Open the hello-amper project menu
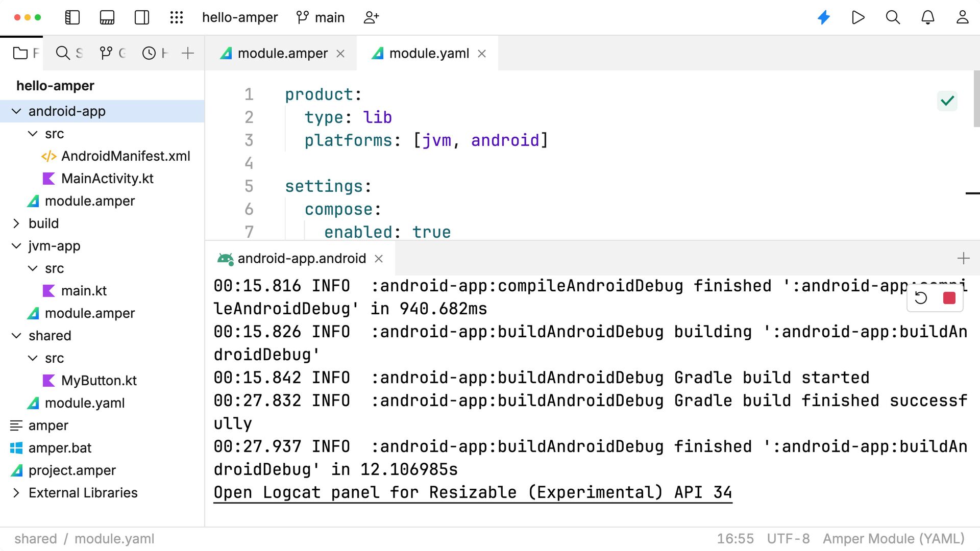 240,17
